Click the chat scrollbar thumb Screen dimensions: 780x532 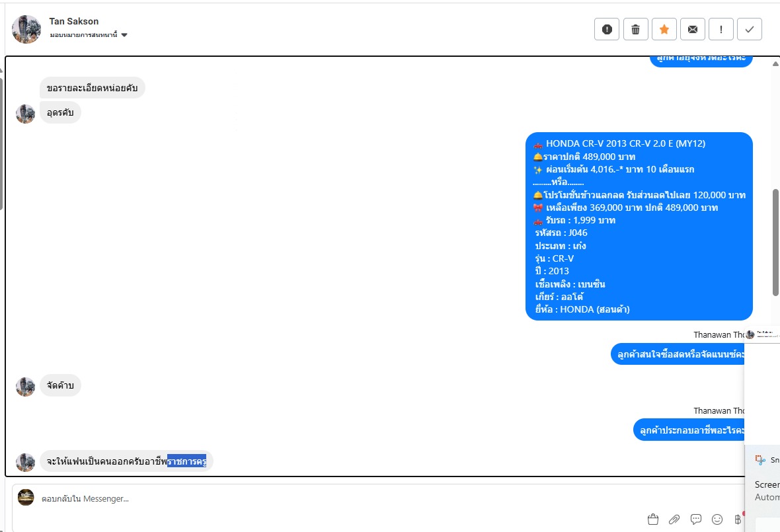tap(775, 243)
